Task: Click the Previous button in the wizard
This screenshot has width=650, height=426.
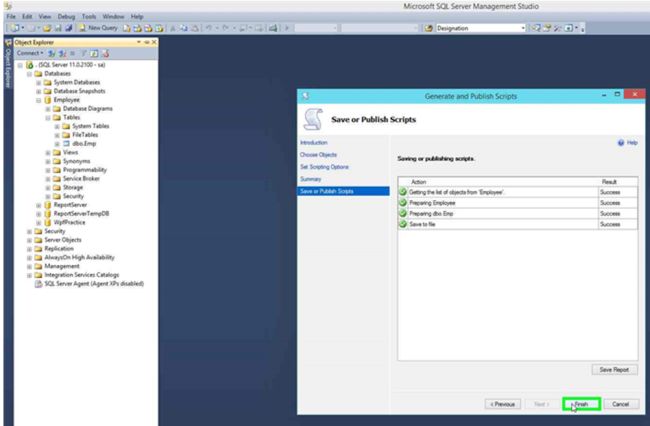Action: click(x=502, y=404)
